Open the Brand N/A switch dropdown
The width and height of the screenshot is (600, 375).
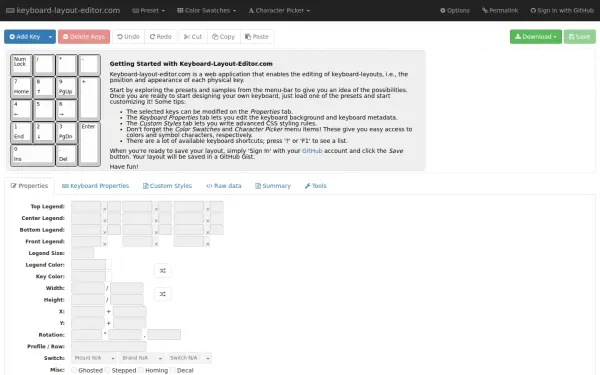tap(142, 358)
